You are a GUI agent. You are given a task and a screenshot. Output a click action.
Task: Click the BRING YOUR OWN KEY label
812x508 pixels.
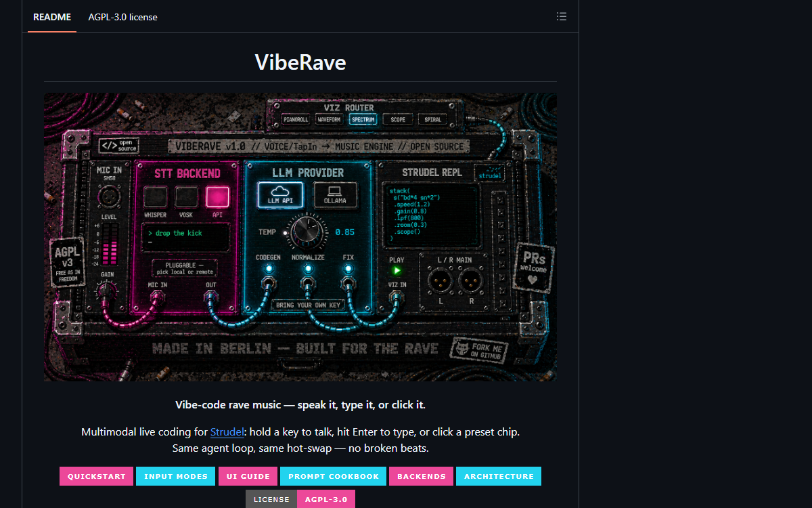[308, 305]
